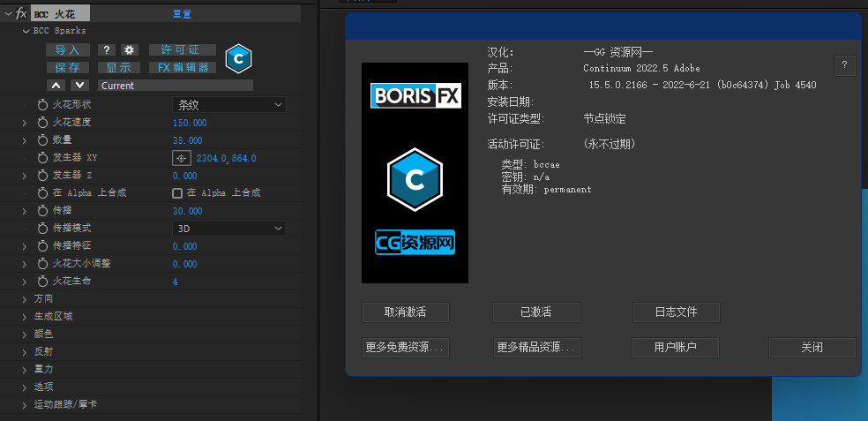The height and width of the screenshot is (421, 868).
Task: Toggle stopwatch for 传播模式
Action: pos(42,229)
